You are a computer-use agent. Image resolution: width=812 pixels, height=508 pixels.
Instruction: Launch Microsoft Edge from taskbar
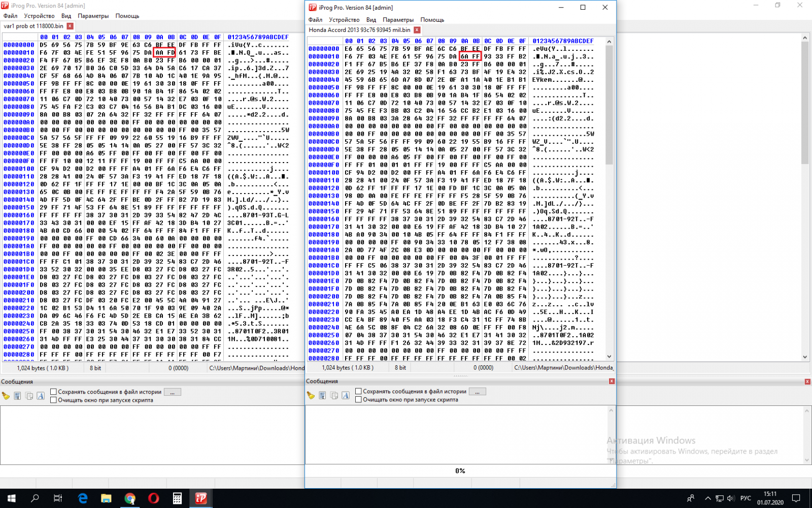click(x=83, y=498)
